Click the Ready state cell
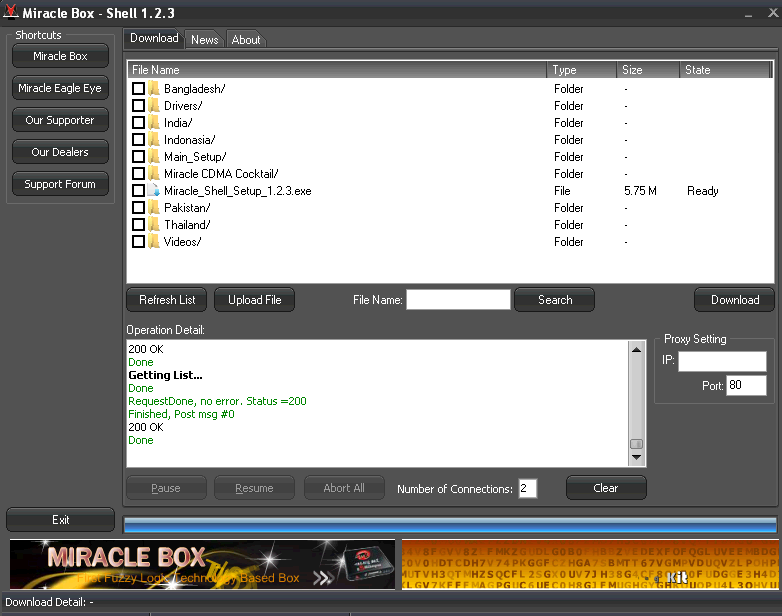Image resolution: width=782 pixels, height=616 pixels. (702, 191)
